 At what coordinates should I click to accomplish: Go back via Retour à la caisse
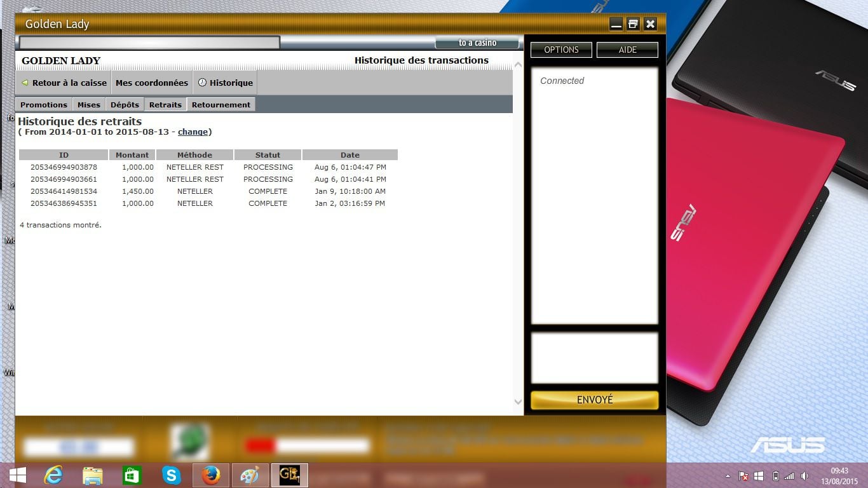point(64,83)
